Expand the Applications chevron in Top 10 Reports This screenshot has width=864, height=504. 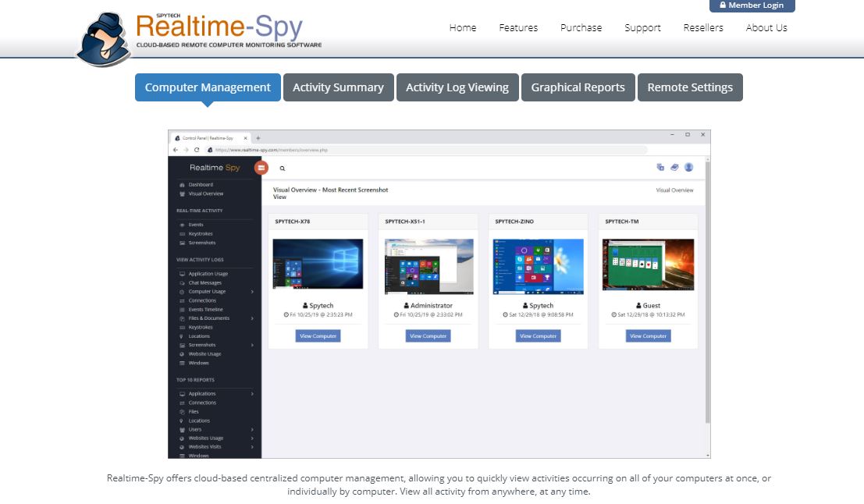tap(252, 394)
